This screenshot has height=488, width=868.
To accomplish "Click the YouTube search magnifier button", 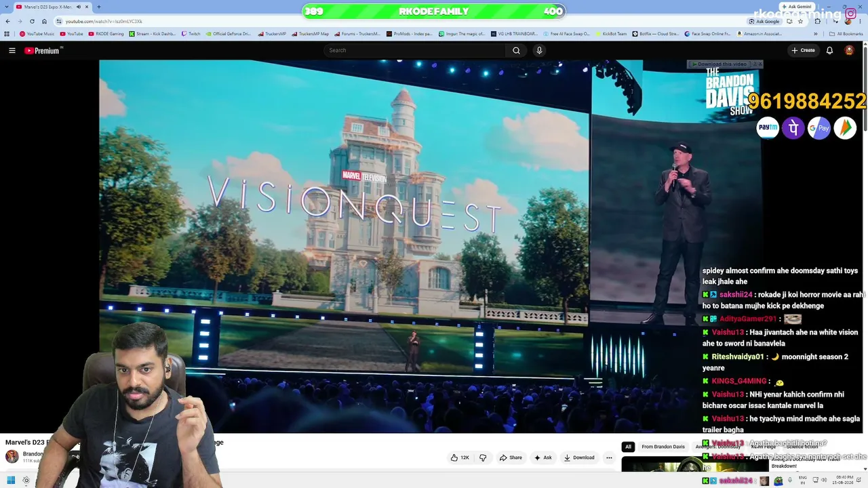I will (x=516, y=50).
